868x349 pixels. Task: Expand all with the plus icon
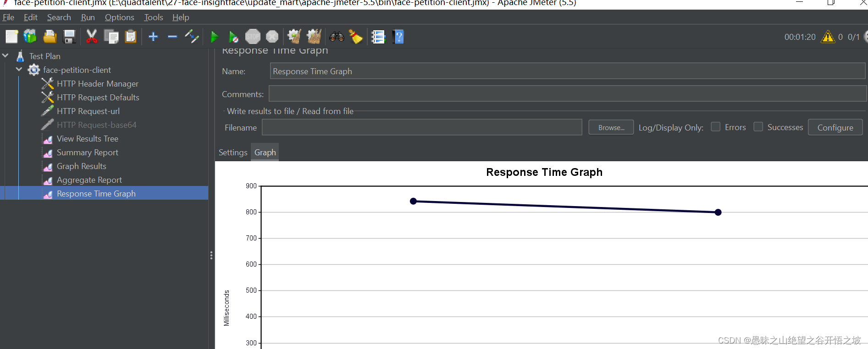tap(153, 37)
